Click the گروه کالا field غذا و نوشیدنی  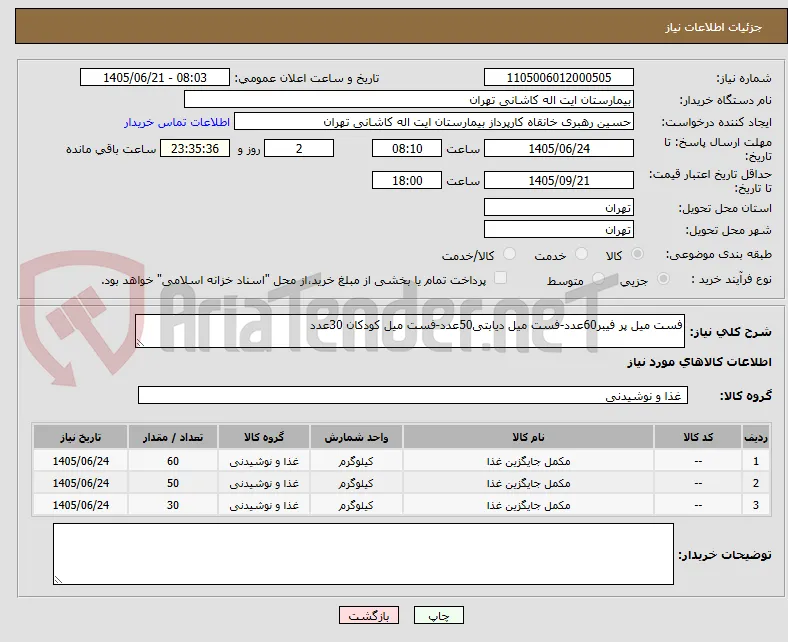pyautogui.click(x=413, y=395)
